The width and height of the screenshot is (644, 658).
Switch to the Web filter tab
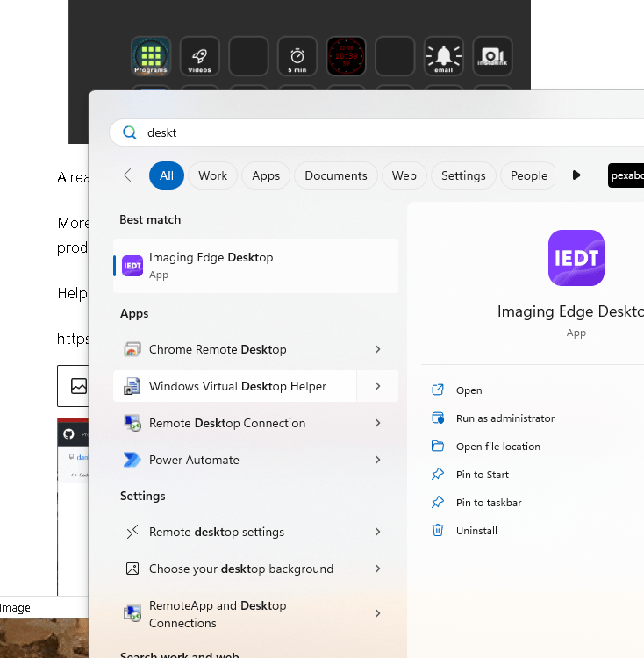coord(404,175)
